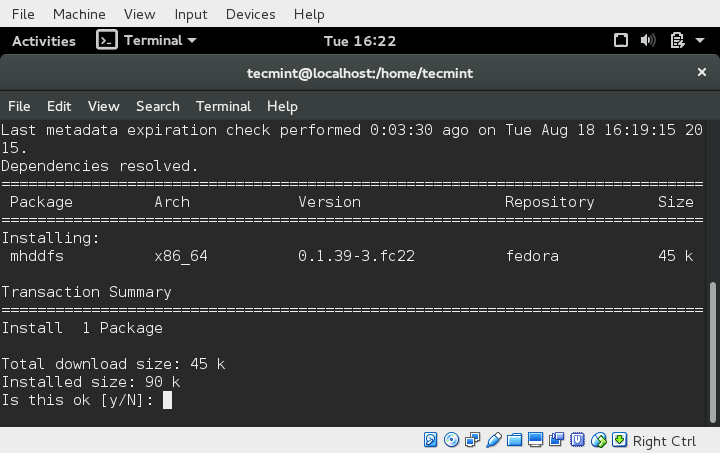720x453 pixels.
Task: Open VirtualBox Devices menu
Action: [x=250, y=14]
